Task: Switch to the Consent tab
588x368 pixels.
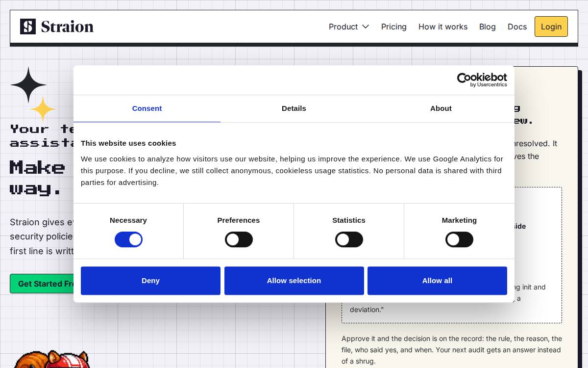Action: [x=147, y=108]
